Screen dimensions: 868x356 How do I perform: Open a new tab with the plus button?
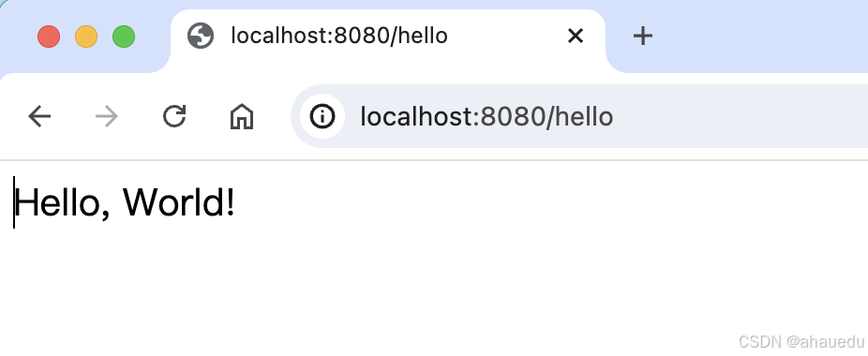click(643, 36)
